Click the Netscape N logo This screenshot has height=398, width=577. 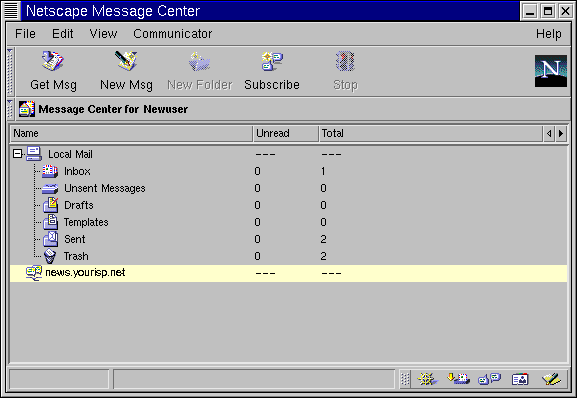pos(551,71)
